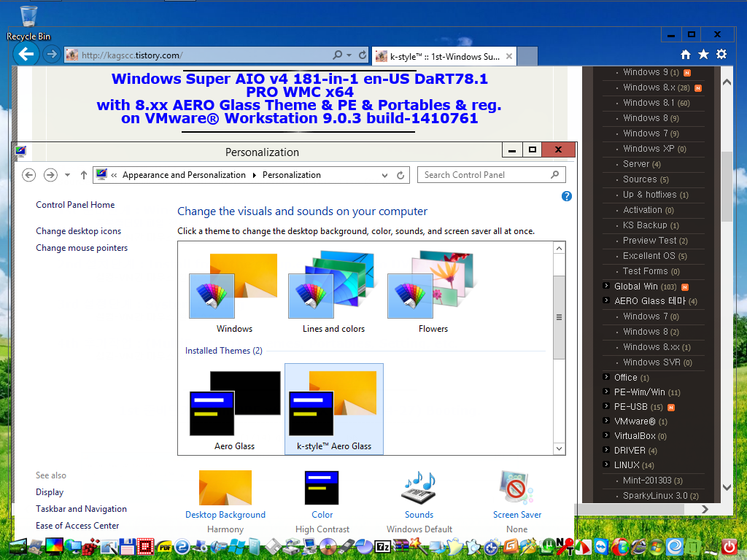Open the DVD disc icon in the dock

point(328,547)
